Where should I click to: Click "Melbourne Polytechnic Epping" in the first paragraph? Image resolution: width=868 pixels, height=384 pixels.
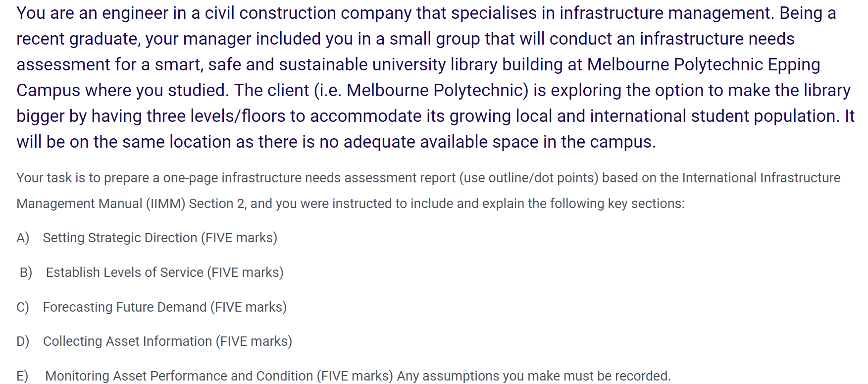coord(703,64)
